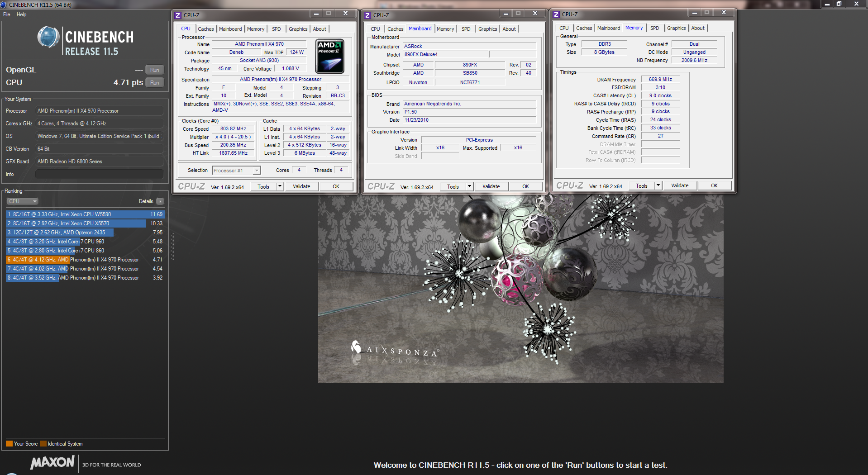Select Caches tab in the Memory CPU-Z window
This screenshot has width=868, height=475.
click(x=584, y=28)
